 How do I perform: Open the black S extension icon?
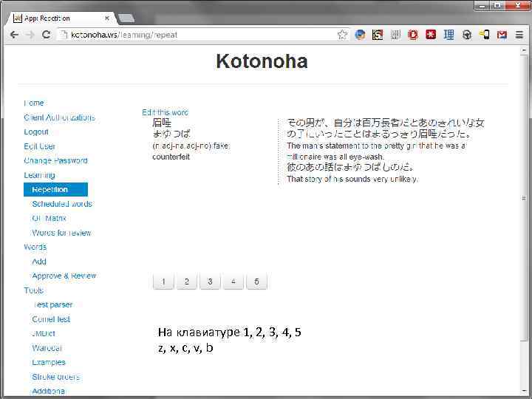(x=378, y=35)
